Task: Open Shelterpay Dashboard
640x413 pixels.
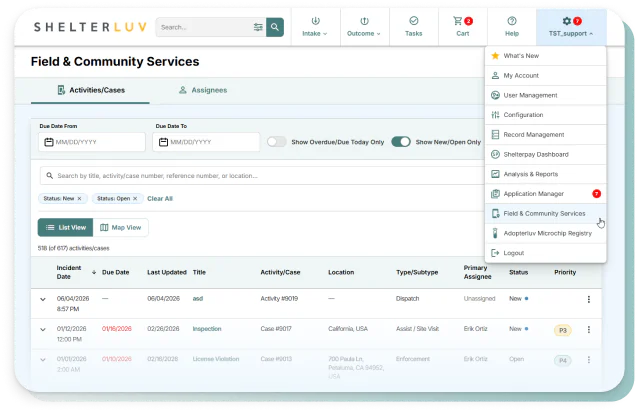Action: 545,154
